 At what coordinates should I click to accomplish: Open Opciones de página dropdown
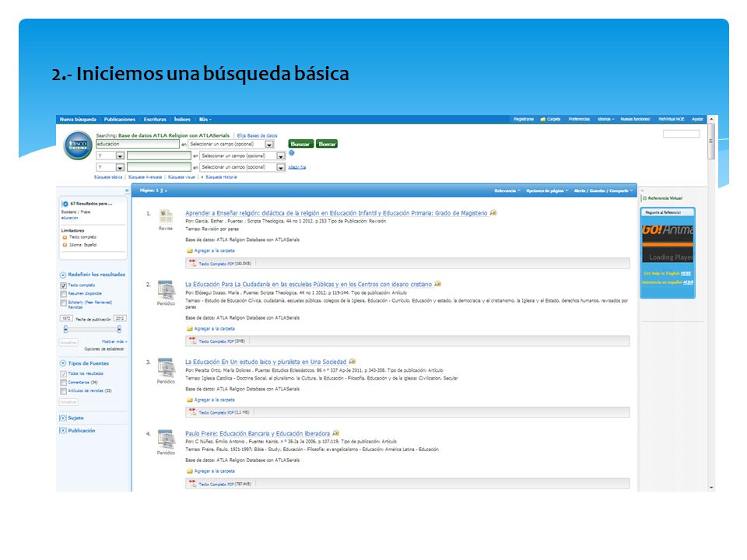[547, 191]
